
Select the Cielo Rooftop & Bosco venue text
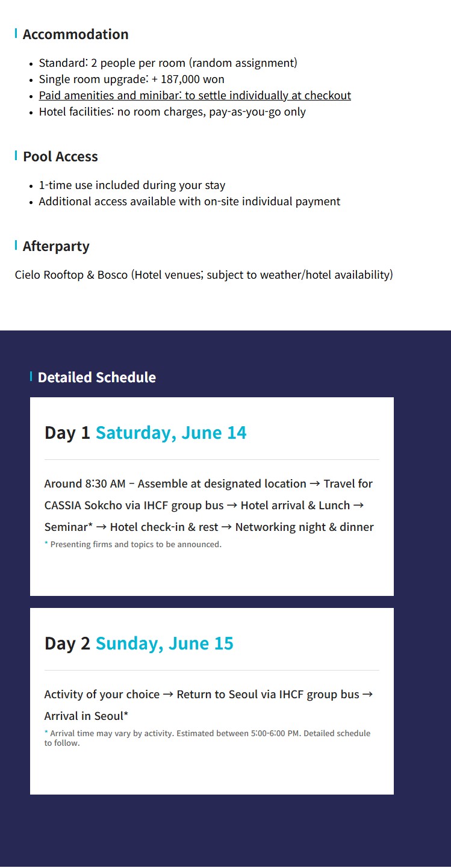(x=204, y=274)
